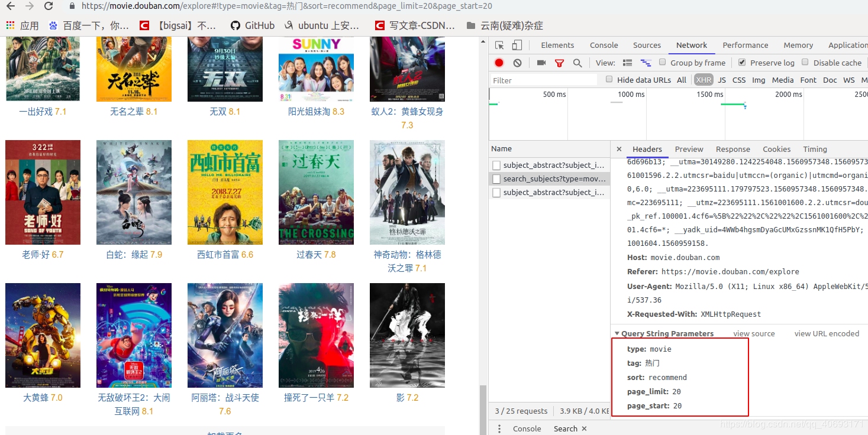Clear the network log
Viewport: 868px width, 435px height.
pos(518,63)
